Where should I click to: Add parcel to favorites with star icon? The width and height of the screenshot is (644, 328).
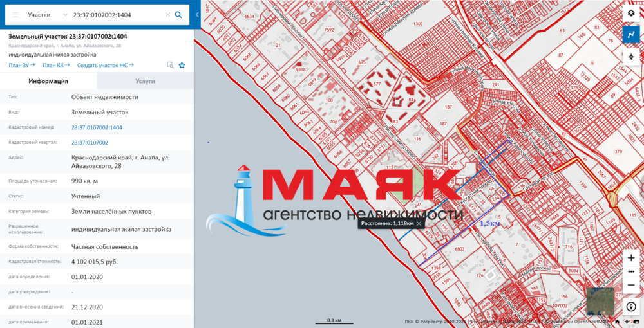point(182,65)
